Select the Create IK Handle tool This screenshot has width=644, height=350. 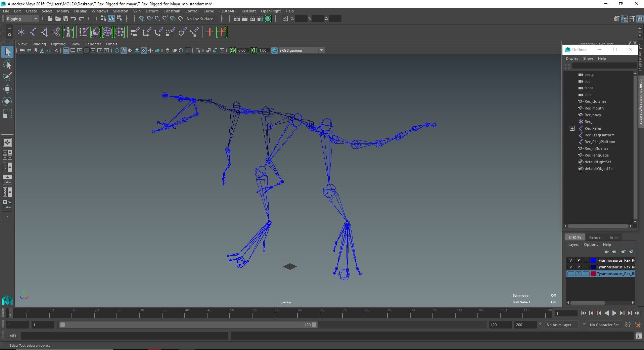tap(45, 32)
